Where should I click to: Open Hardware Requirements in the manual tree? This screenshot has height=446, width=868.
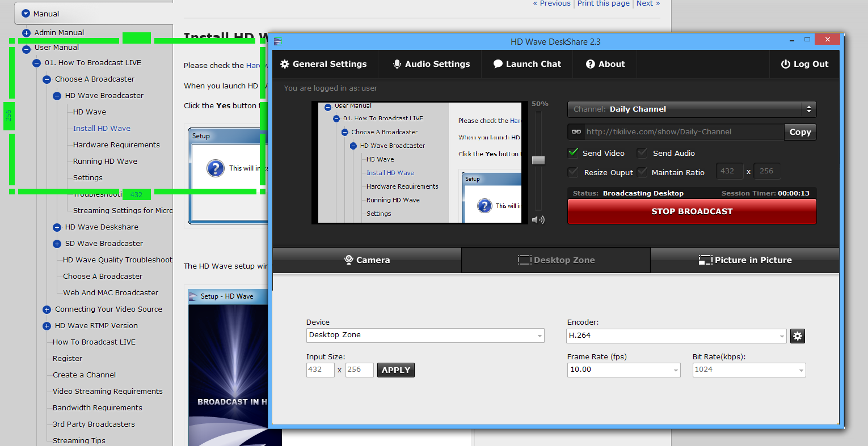(116, 145)
